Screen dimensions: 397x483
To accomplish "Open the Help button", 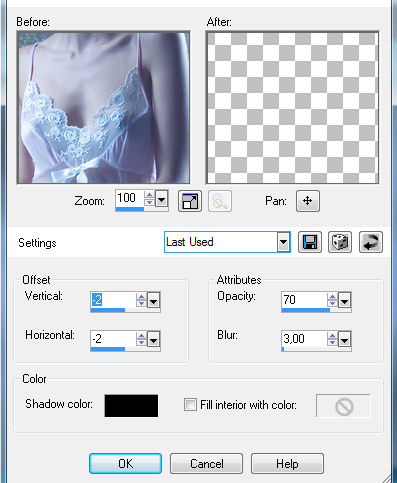I will coord(287,463).
